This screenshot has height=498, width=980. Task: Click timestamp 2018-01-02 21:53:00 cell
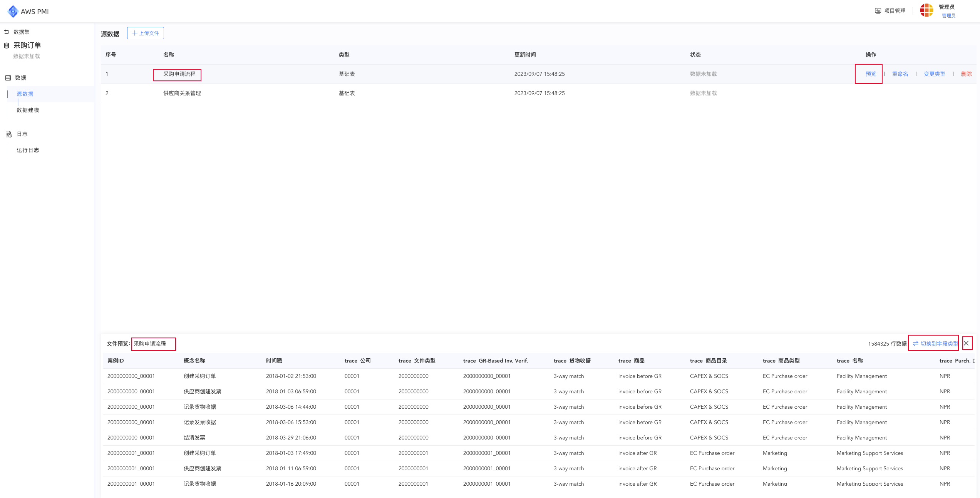click(x=291, y=376)
